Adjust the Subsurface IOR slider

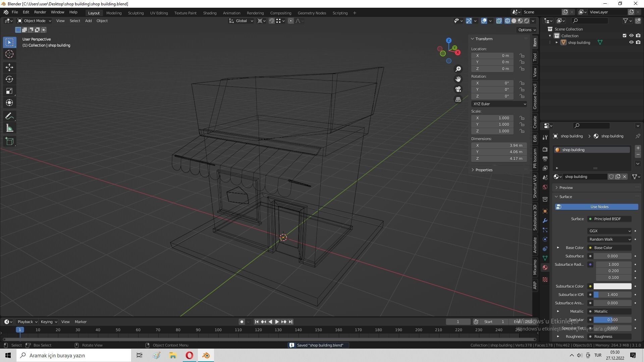(612, 295)
